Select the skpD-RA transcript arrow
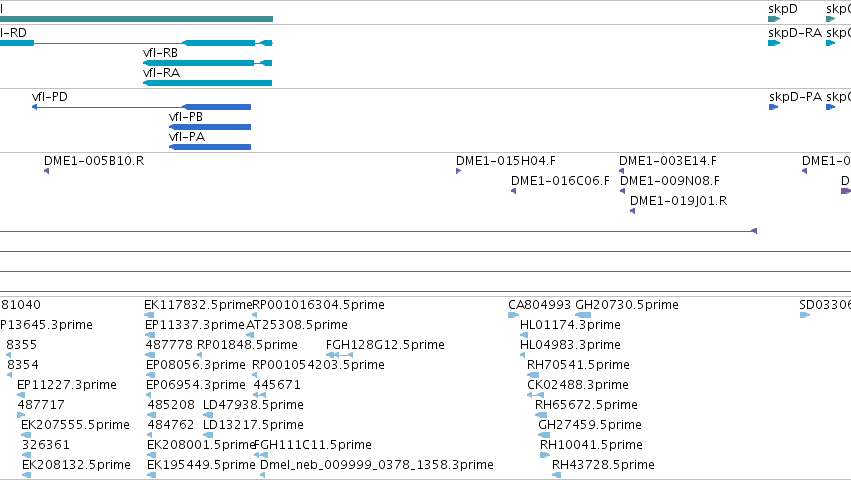The width and height of the screenshot is (851, 480). click(x=774, y=43)
